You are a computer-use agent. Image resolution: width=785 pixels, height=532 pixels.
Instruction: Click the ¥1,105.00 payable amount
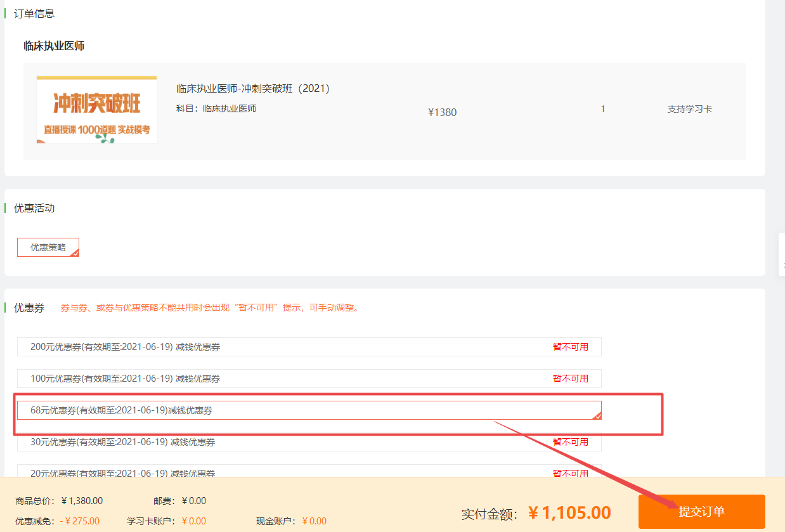(569, 512)
